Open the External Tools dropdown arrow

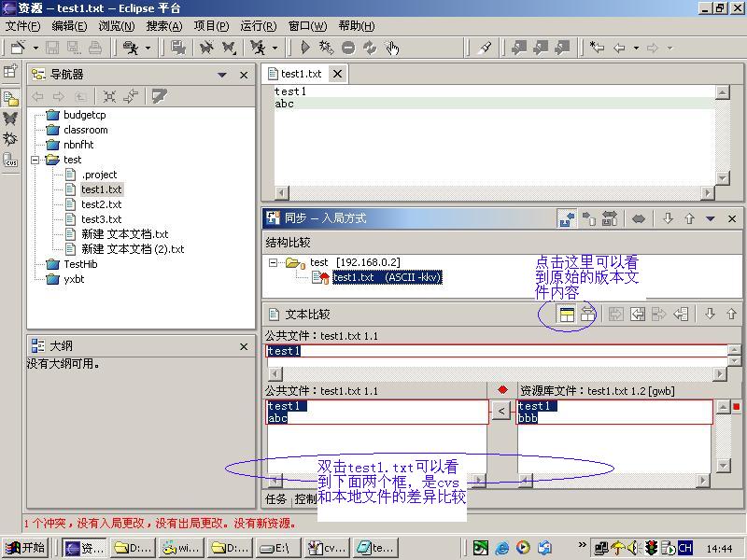pos(148,48)
